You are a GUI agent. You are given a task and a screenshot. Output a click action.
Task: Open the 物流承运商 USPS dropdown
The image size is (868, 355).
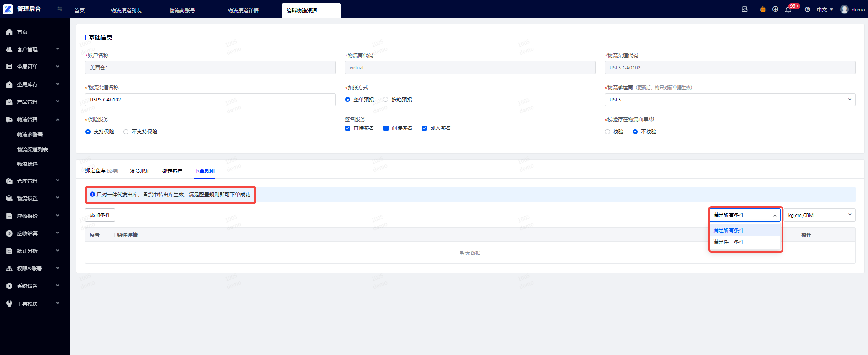730,100
